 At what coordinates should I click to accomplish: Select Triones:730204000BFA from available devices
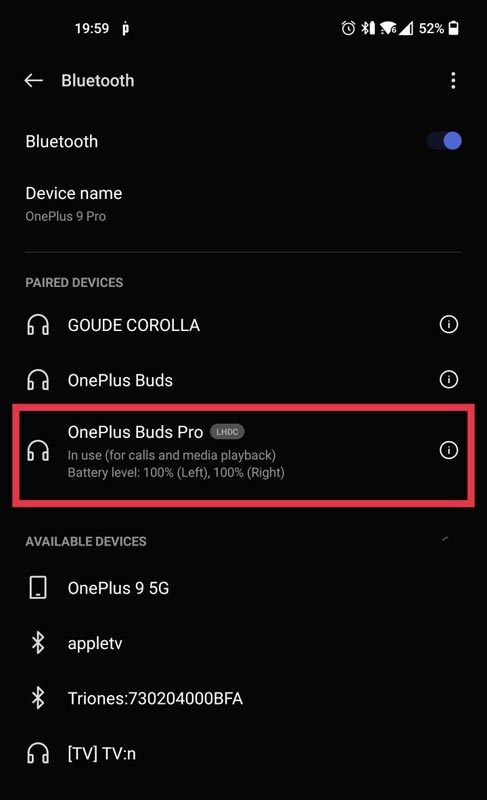point(243,698)
